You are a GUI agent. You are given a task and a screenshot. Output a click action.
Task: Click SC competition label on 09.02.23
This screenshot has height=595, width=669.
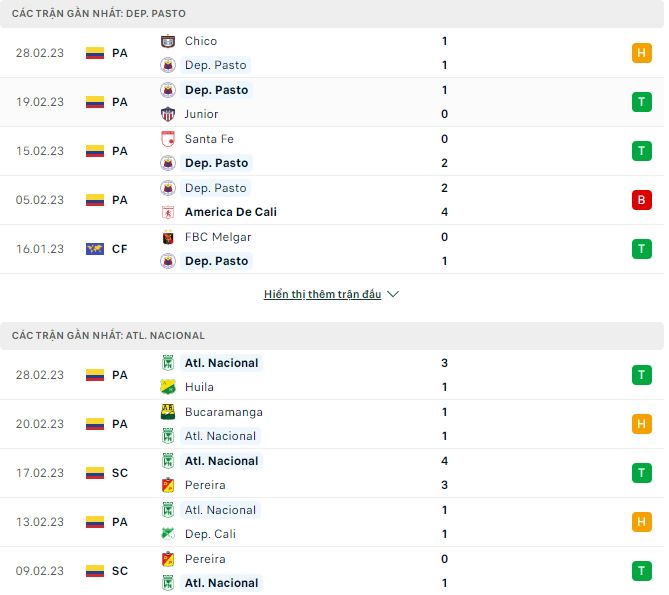tap(120, 571)
